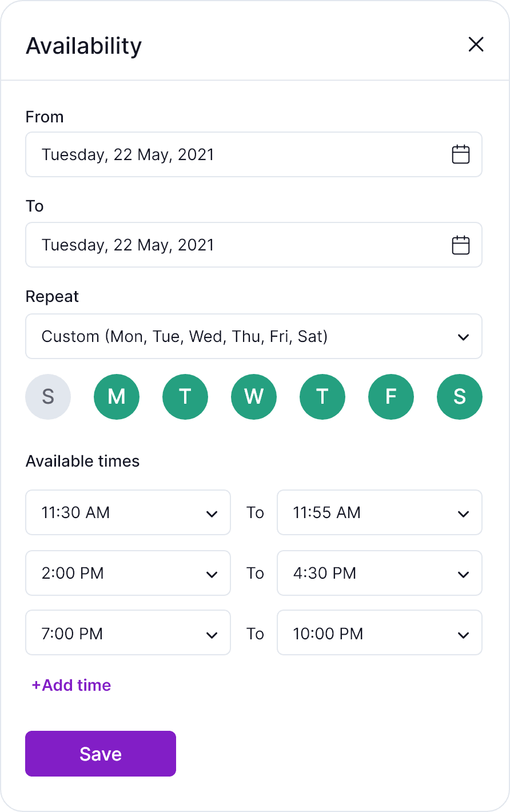The image size is (510, 812).
Task: Expand the 11:55 AM end time dropdown
Action: 380,512
